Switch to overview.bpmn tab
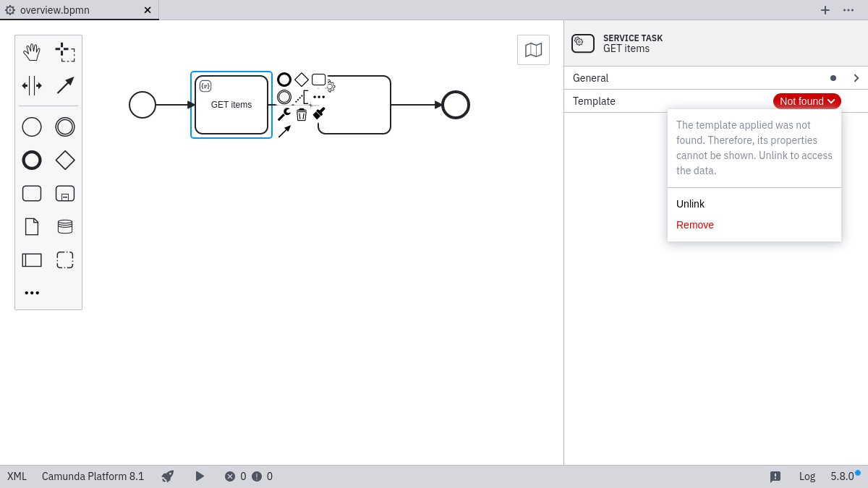 click(55, 10)
